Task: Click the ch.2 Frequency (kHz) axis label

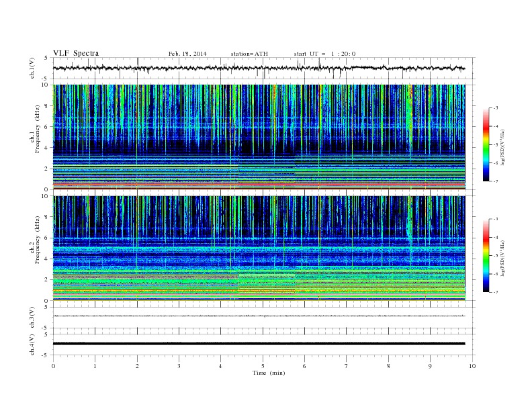Action: (35, 240)
